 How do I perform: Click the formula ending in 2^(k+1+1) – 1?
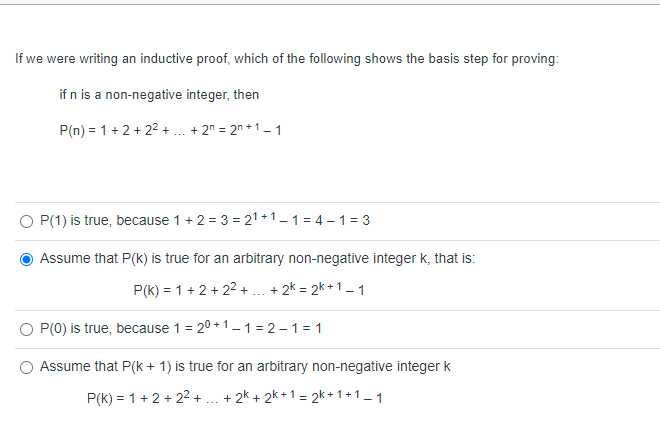[x=234, y=397]
